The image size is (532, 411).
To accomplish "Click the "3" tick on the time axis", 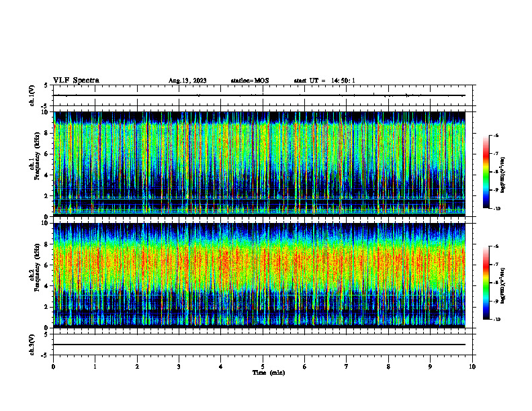I will pyautogui.click(x=179, y=367).
